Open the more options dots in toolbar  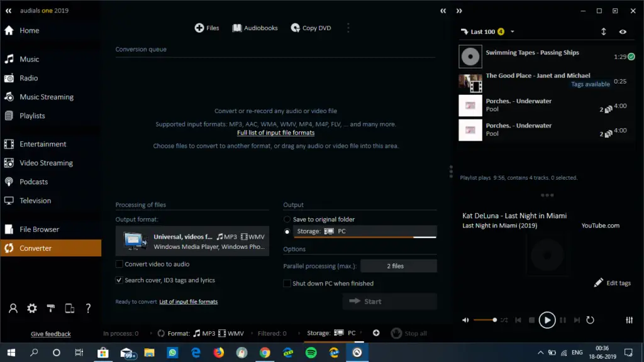coord(348,28)
